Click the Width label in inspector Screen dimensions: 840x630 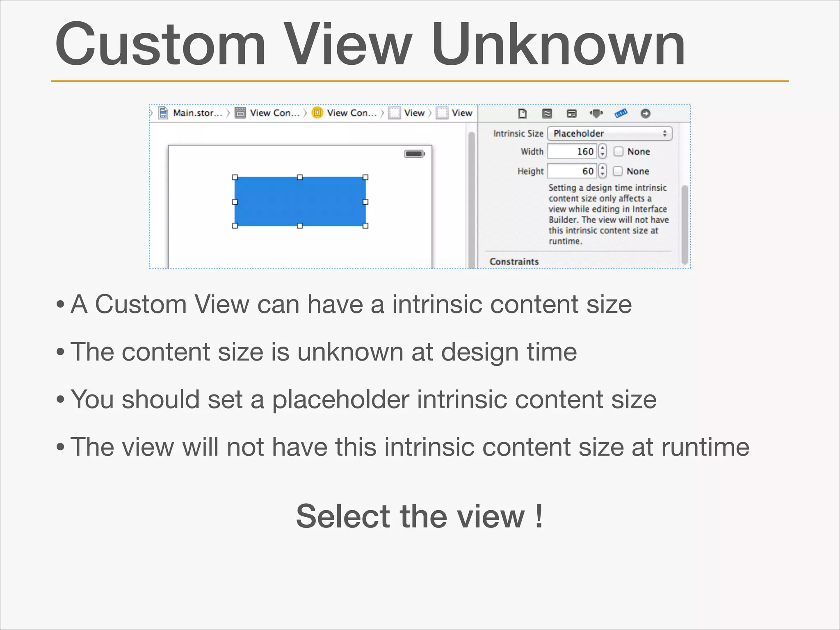(532, 151)
